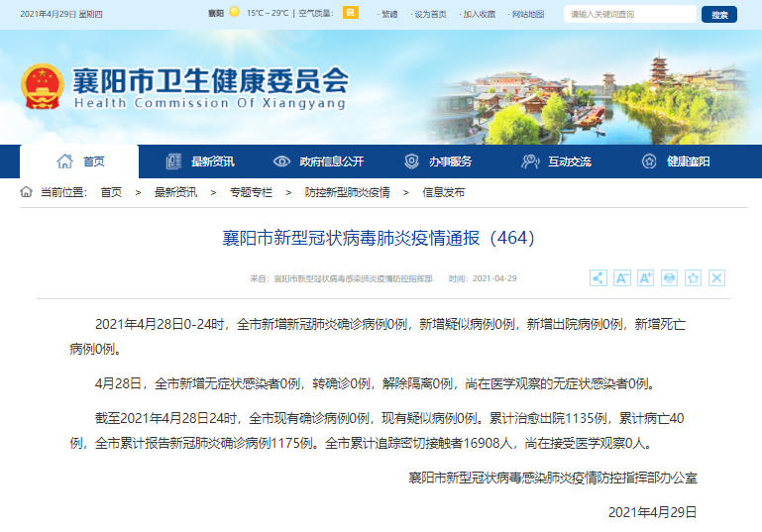Print the article with the printer icon

669,278
